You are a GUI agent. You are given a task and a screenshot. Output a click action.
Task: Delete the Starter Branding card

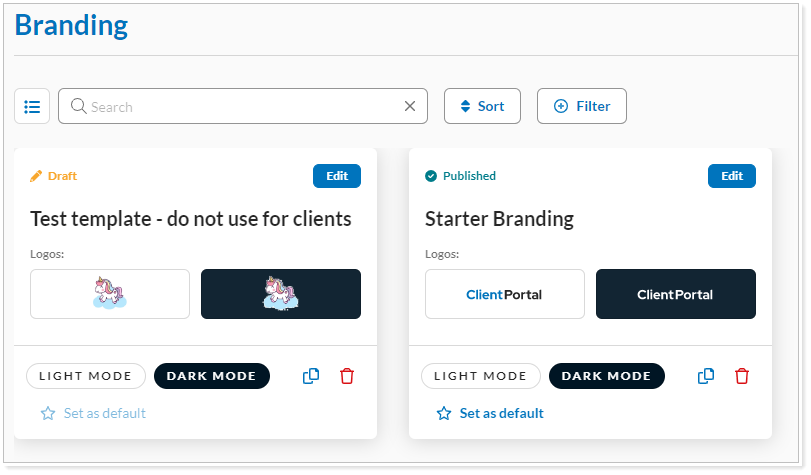pyautogui.click(x=742, y=376)
